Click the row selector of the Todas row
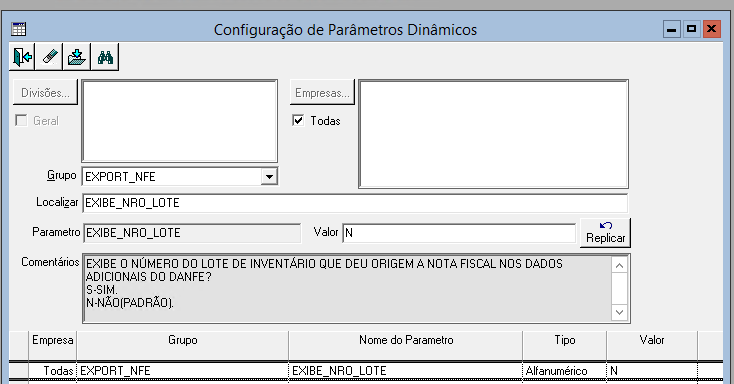The height and width of the screenshot is (384, 734). coord(19,371)
